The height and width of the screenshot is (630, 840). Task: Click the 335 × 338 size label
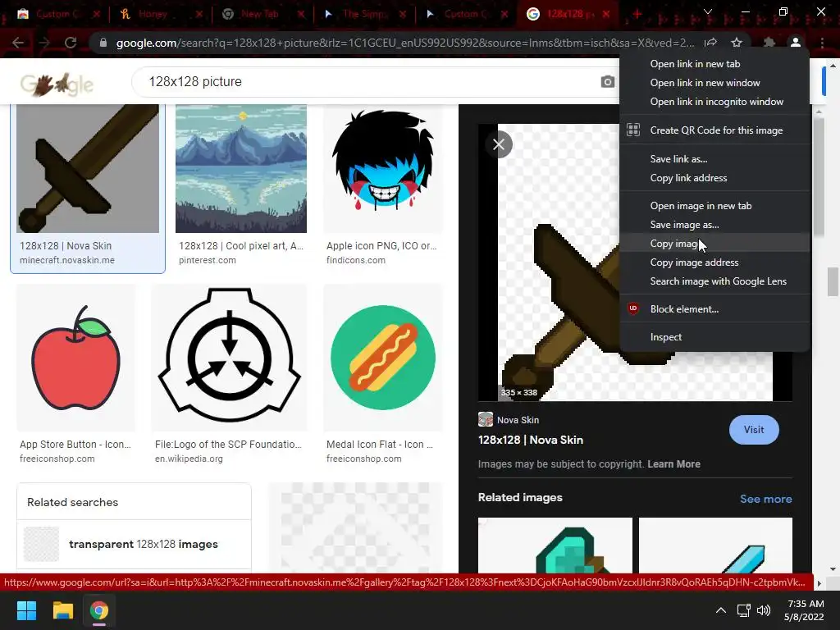(518, 393)
